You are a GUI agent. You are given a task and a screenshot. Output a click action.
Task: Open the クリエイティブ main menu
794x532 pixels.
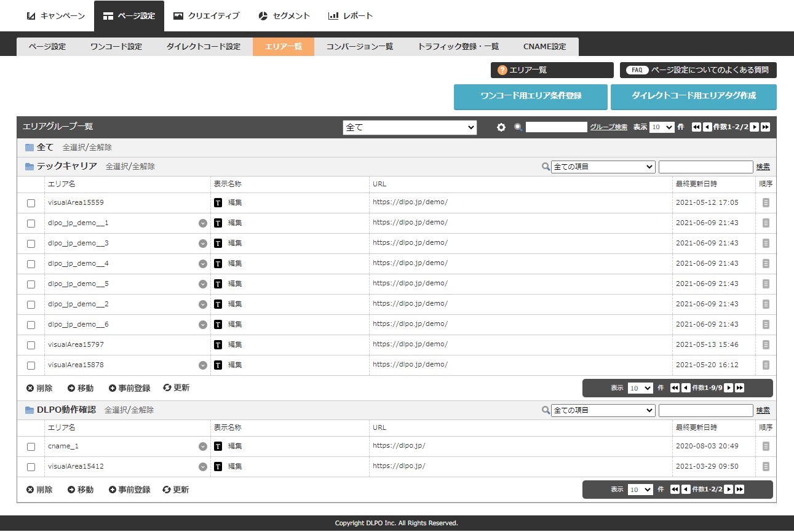pyautogui.click(x=206, y=16)
